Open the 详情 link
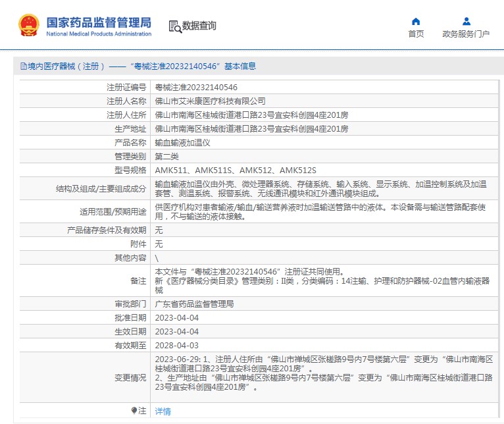This screenshot has height=424, width=504. 163,411
